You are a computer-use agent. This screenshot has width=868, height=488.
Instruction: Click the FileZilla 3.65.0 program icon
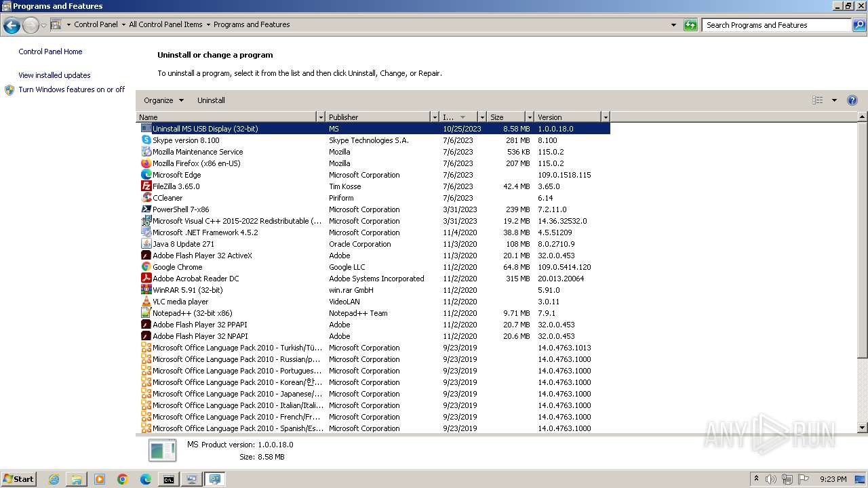(x=146, y=186)
